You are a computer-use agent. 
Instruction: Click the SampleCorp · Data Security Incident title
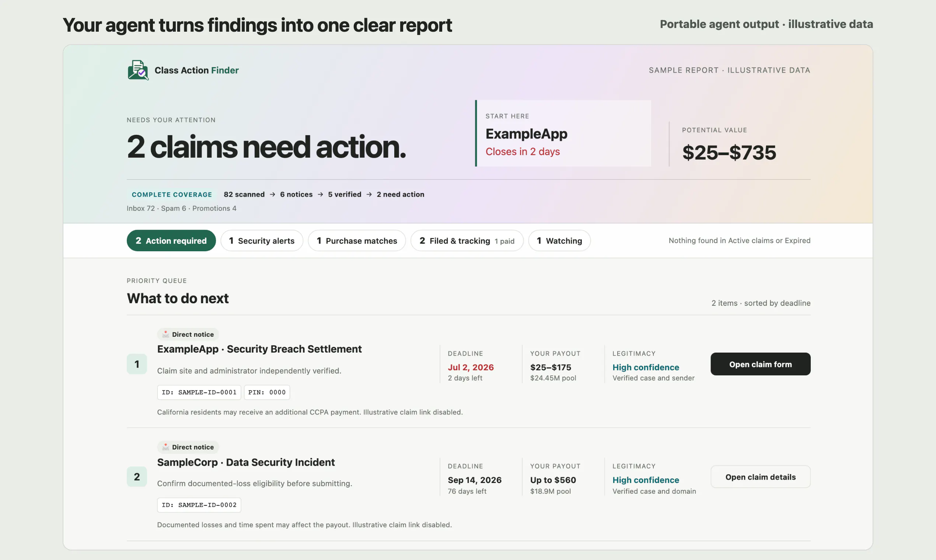[x=246, y=462]
